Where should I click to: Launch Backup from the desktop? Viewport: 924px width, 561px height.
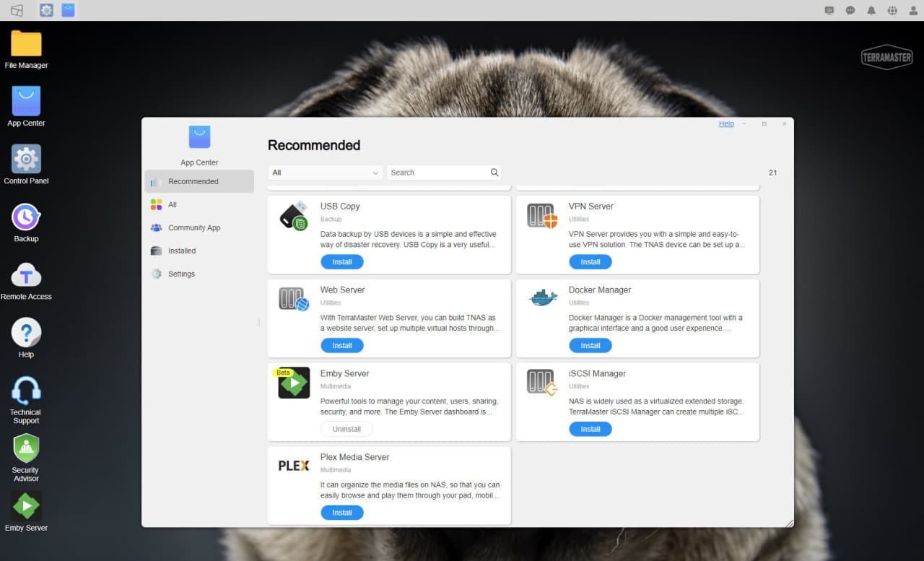26,218
